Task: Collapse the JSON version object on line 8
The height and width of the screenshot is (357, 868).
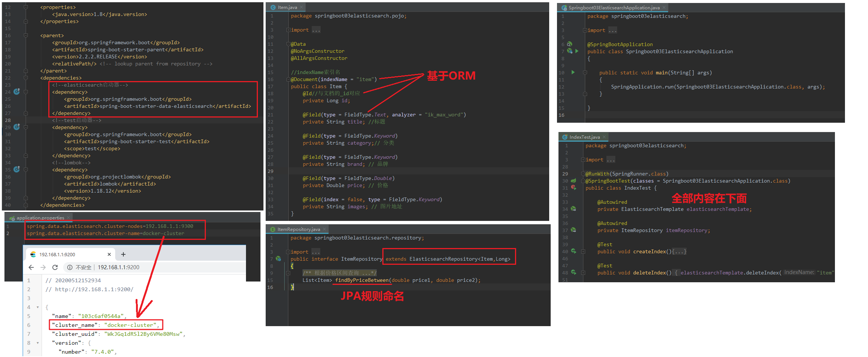Action: coord(38,343)
